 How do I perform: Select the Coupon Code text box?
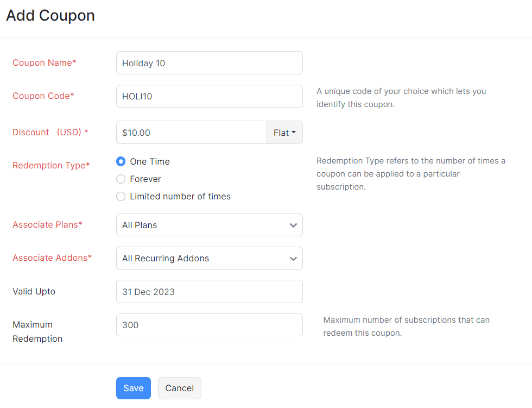[209, 96]
